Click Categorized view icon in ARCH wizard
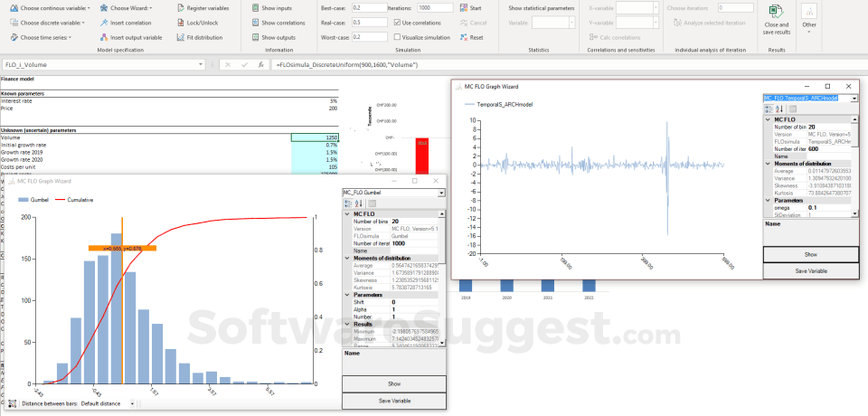 [x=769, y=109]
